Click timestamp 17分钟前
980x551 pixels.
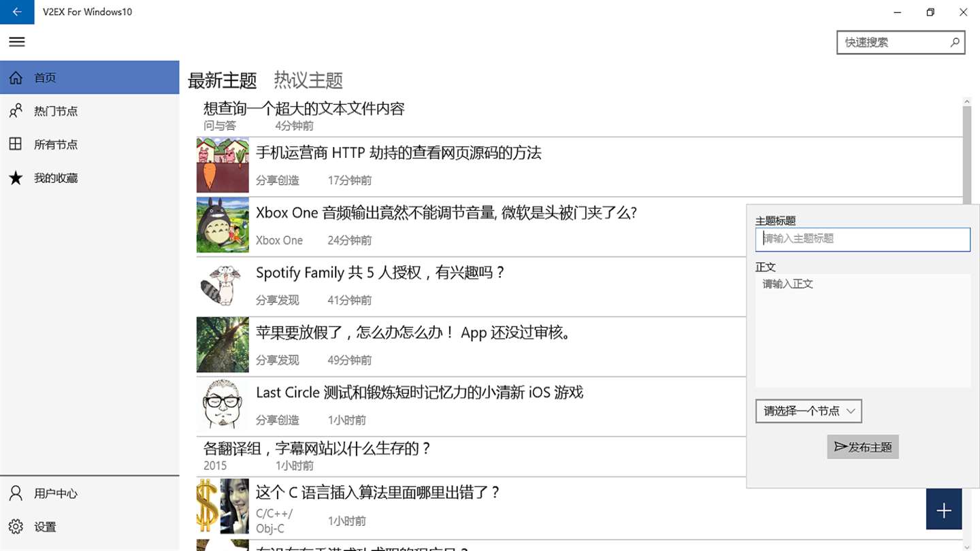point(350,180)
